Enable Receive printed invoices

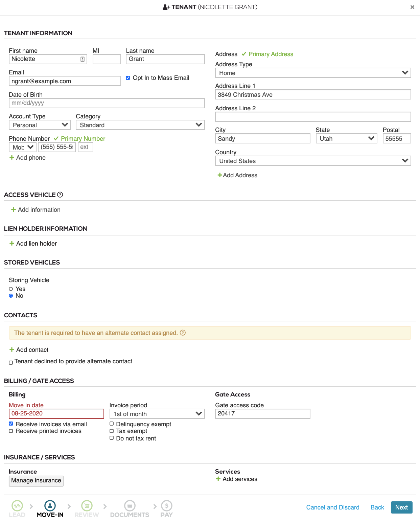(x=10, y=431)
